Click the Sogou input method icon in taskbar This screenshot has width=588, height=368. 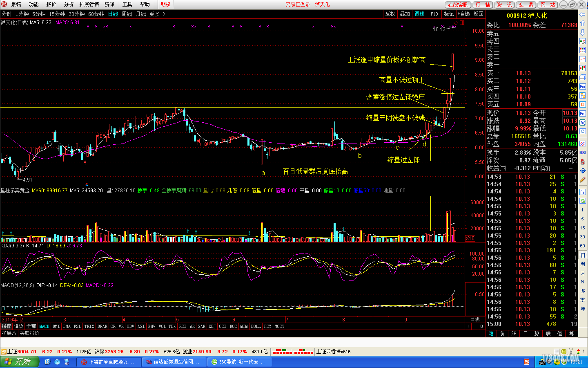click(x=527, y=361)
